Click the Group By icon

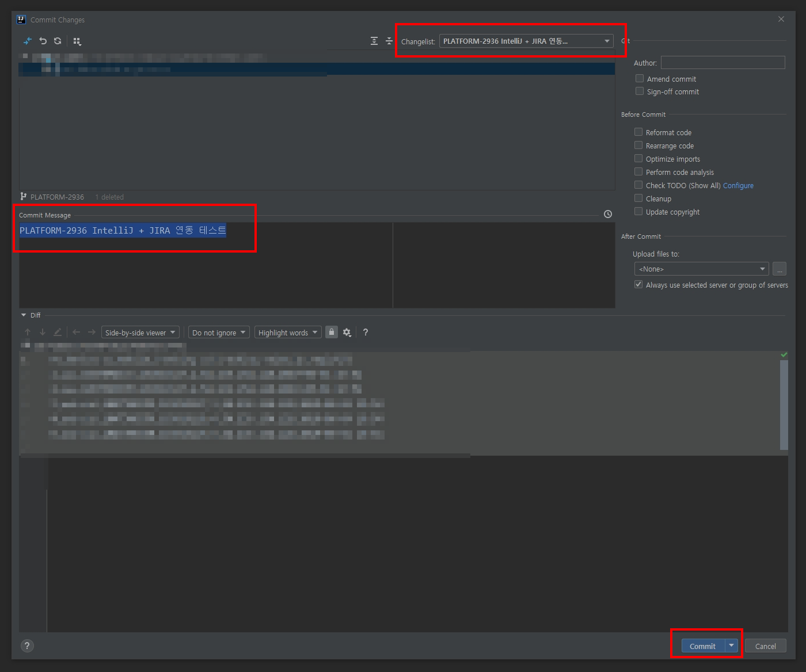click(x=77, y=41)
